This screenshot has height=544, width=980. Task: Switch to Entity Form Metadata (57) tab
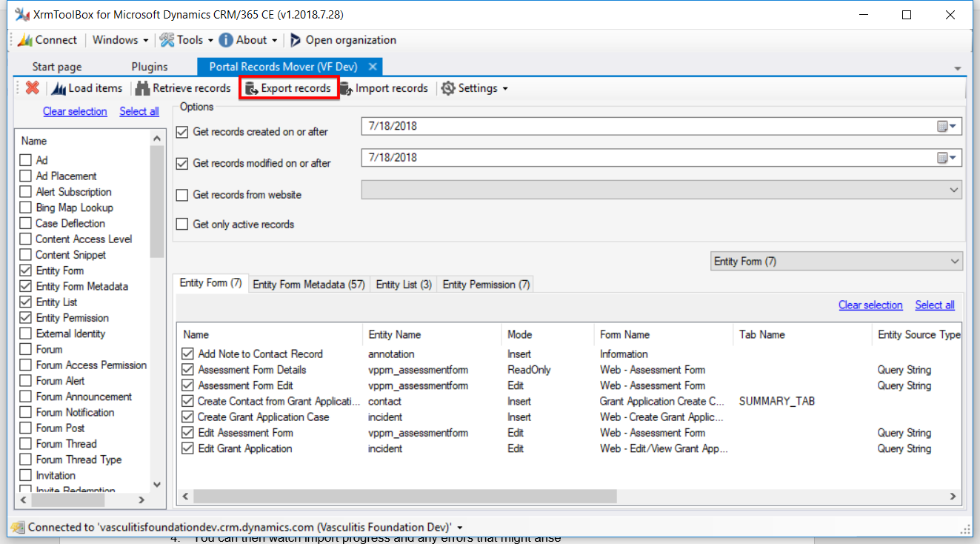(x=309, y=285)
